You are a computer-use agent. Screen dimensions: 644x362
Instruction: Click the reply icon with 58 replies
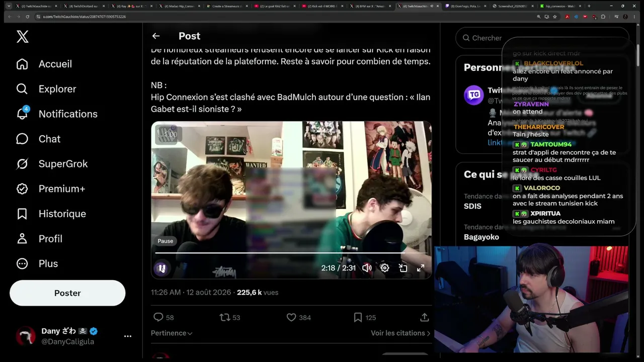click(x=158, y=317)
